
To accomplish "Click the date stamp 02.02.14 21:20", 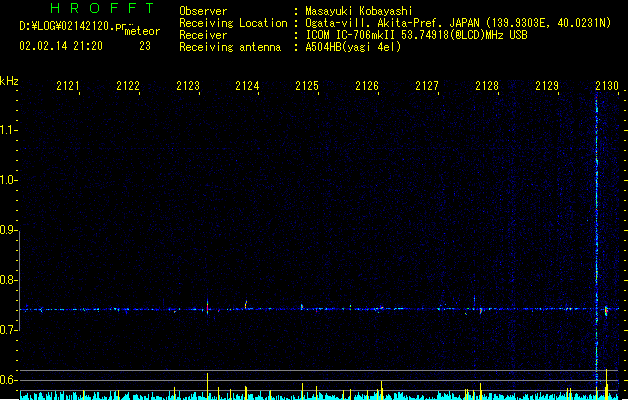I will coord(61,46).
